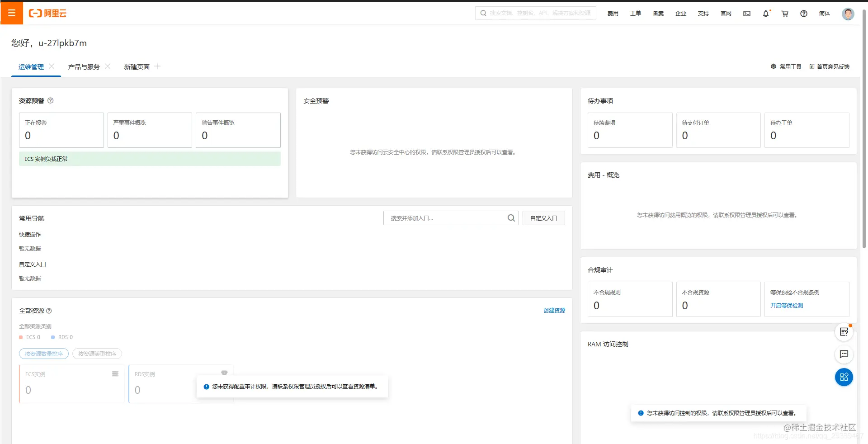Switch language via 简体
Screen dimensions: 868x444
pos(825,14)
